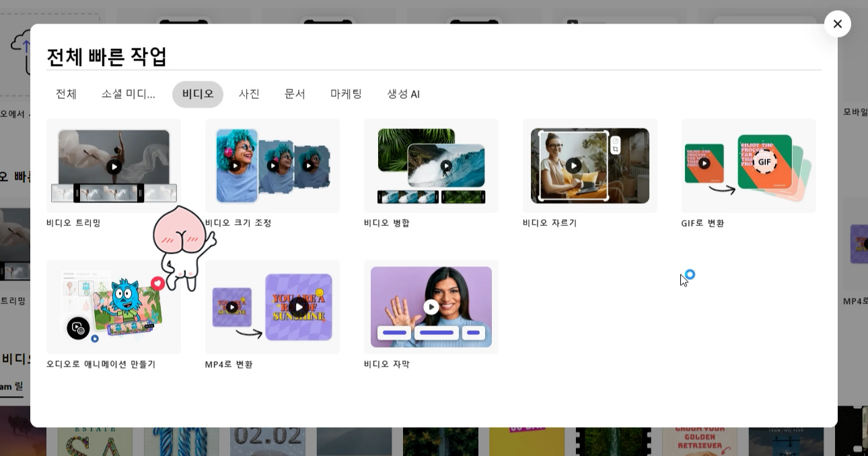The height and width of the screenshot is (456, 868).
Task: Select the 생성 AI tab
Action: click(x=403, y=94)
